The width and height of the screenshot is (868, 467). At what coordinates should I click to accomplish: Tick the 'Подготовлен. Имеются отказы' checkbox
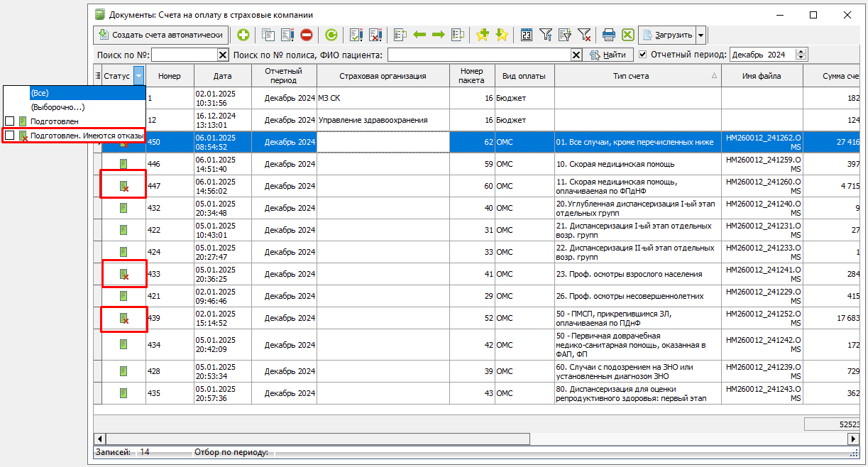[x=9, y=136]
